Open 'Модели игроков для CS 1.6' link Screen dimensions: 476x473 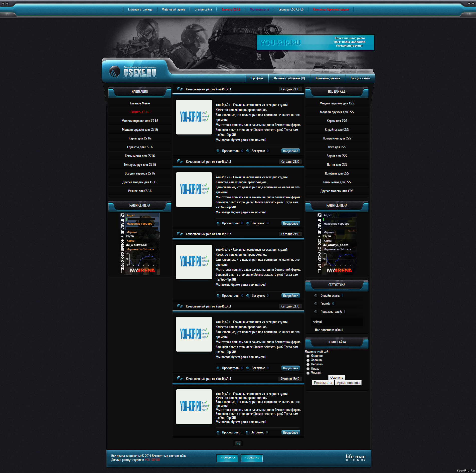click(x=140, y=121)
